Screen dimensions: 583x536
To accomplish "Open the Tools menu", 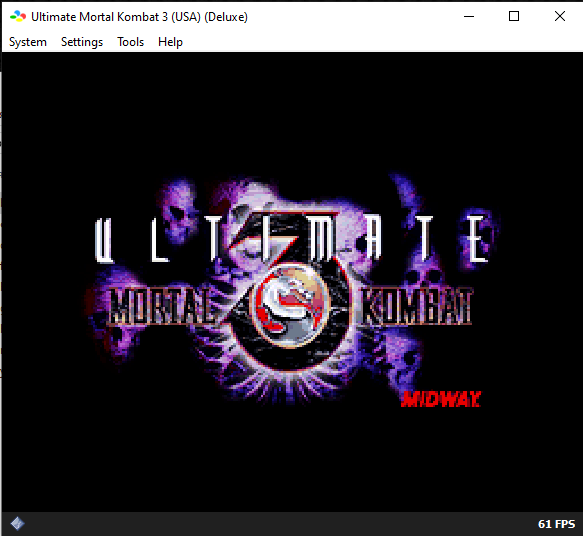I will [x=131, y=42].
